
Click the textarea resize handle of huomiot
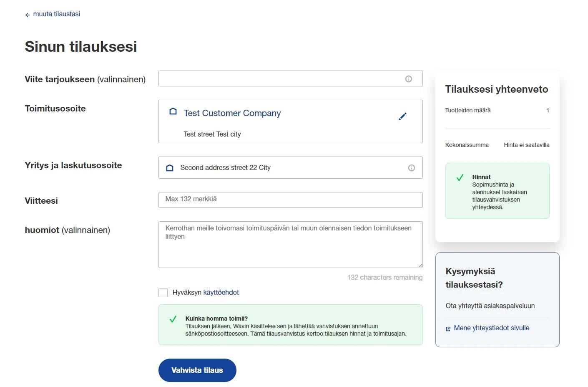click(420, 265)
